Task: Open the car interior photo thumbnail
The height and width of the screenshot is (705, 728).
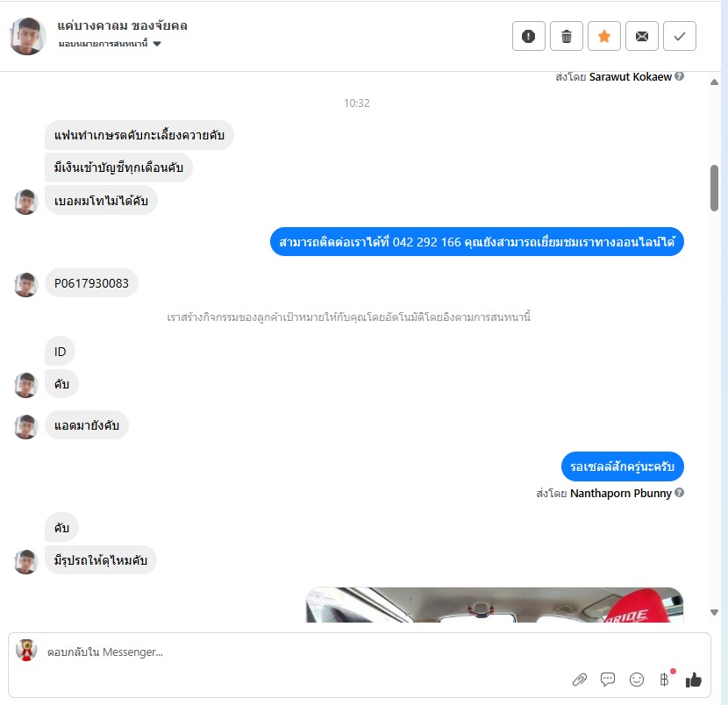Action: [x=495, y=605]
